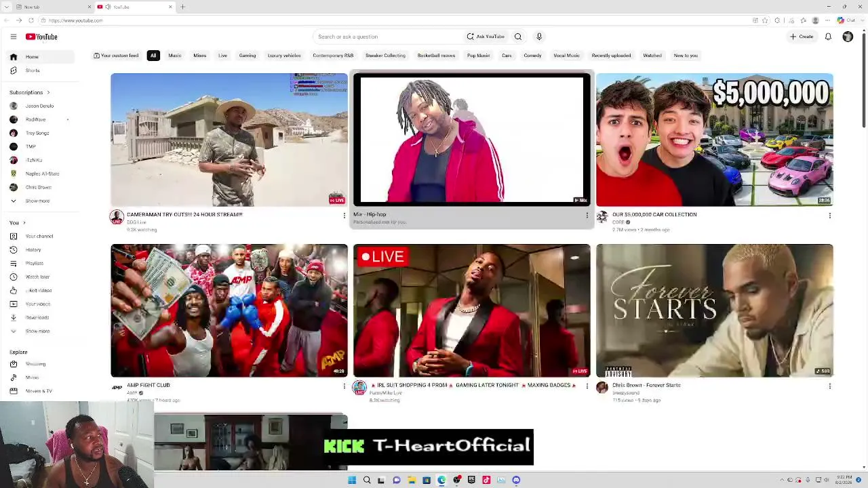Start voice search with the microphone
The image size is (868, 488).
pyautogui.click(x=539, y=37)
